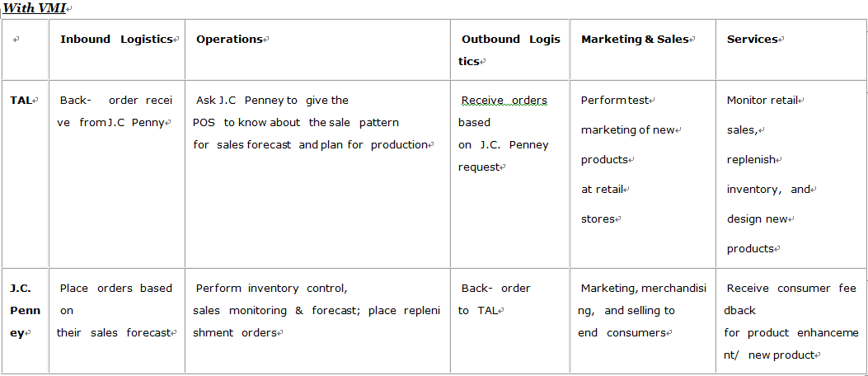Click 'Marketing, merchandising, and selling' cell
The height and width of the screenshot is (376, 868).
642,321
